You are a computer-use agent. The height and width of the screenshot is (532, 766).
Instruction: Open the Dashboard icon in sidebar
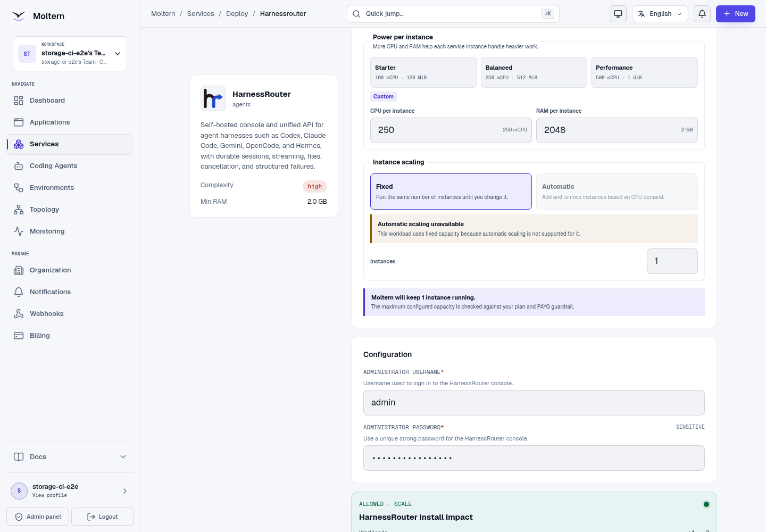pyautogui.click(x=19, y=101)
